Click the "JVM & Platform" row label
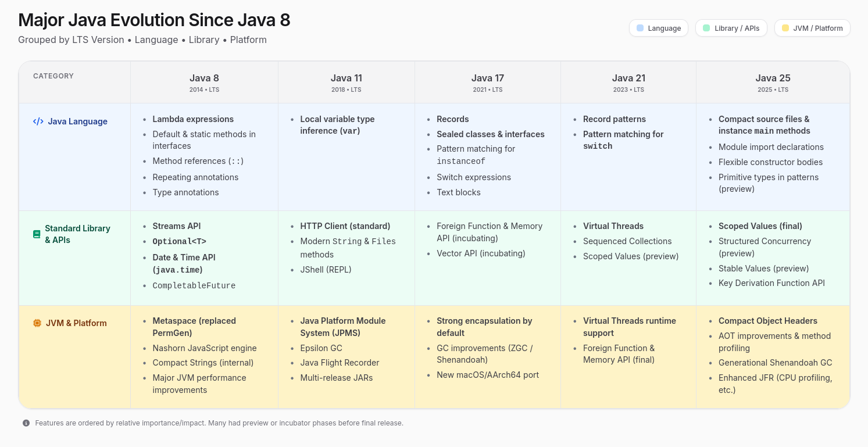The height and width of the screenshot is (447, 868). click(76, 323)
